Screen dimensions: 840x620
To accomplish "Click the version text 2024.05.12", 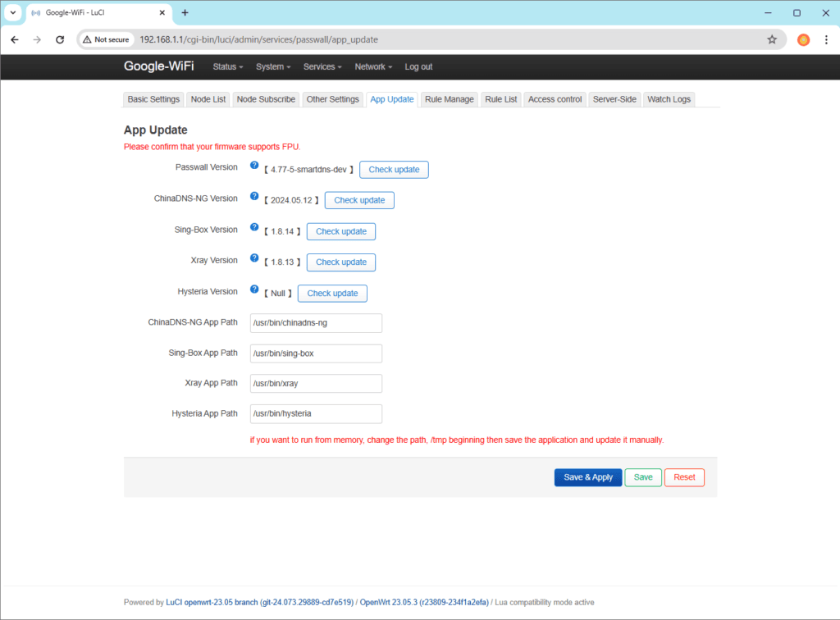I will click(291, 200).
